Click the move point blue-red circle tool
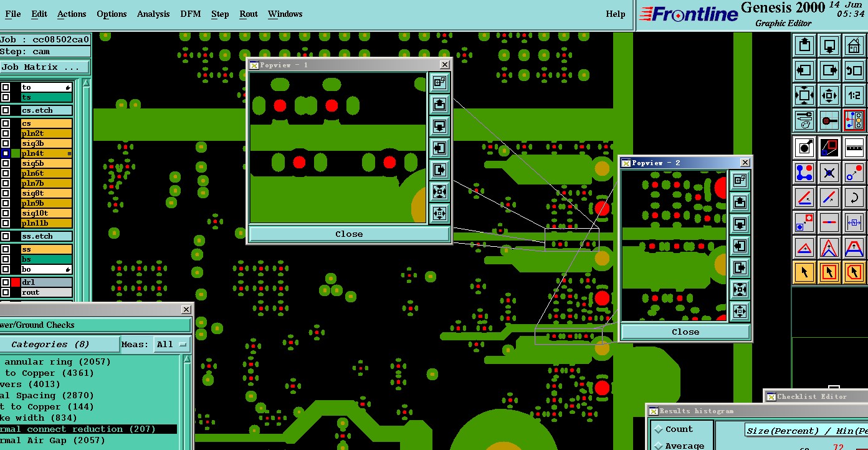868x450 pixels. point(854,173)
